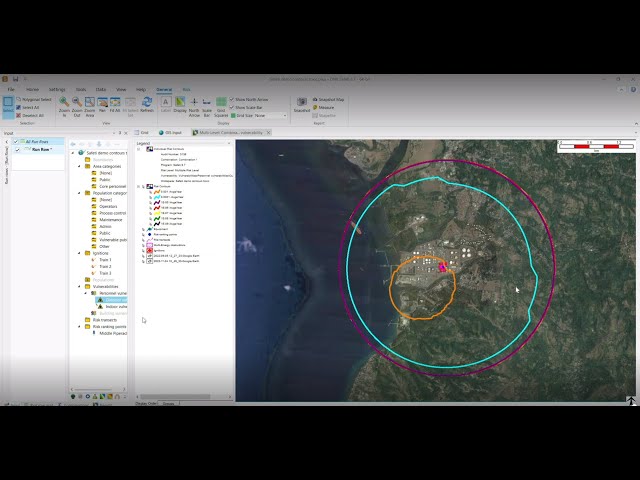Click the North Arrow tool
640x480 pixels.
[x=194, y=107]
